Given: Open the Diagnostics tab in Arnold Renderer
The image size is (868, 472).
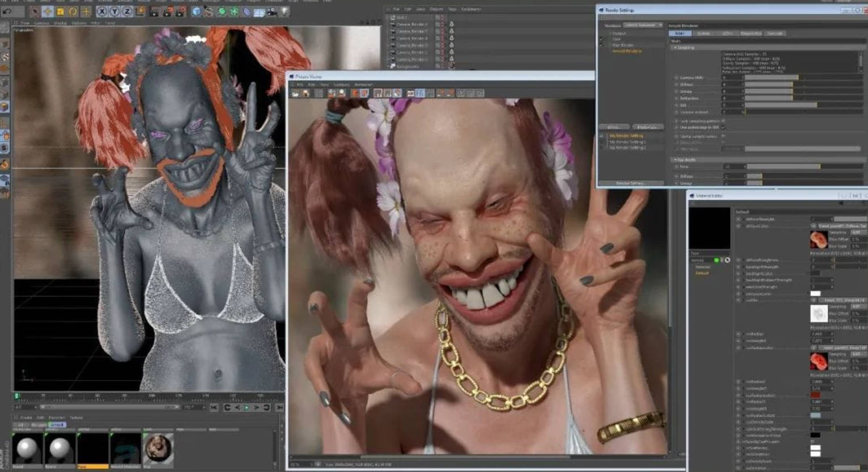Looking at the screenshot, I should click(x=750, y=33).
